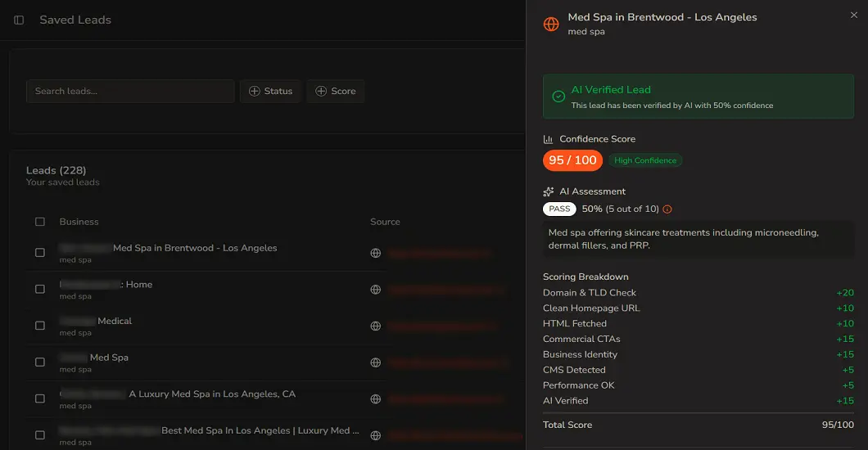Click the 95 / 100 score badge

click(x=572, y=160)
